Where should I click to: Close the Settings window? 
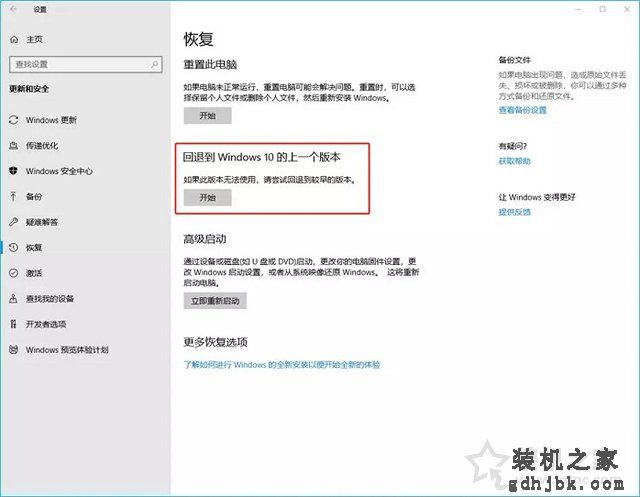627,9
